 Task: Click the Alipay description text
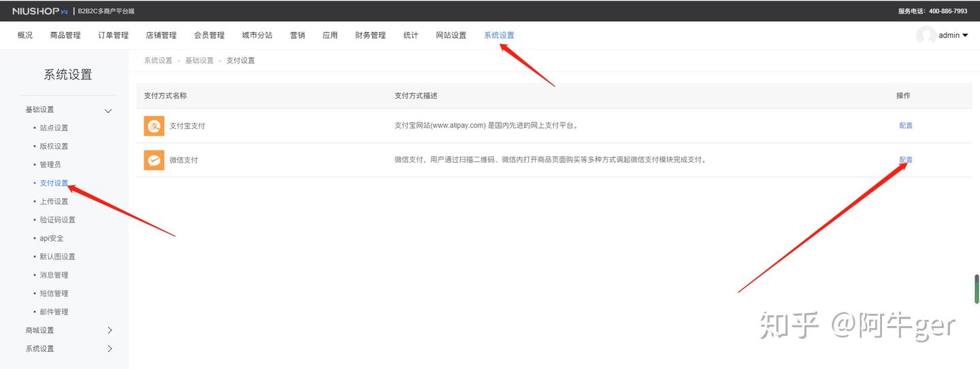(487, 125)
